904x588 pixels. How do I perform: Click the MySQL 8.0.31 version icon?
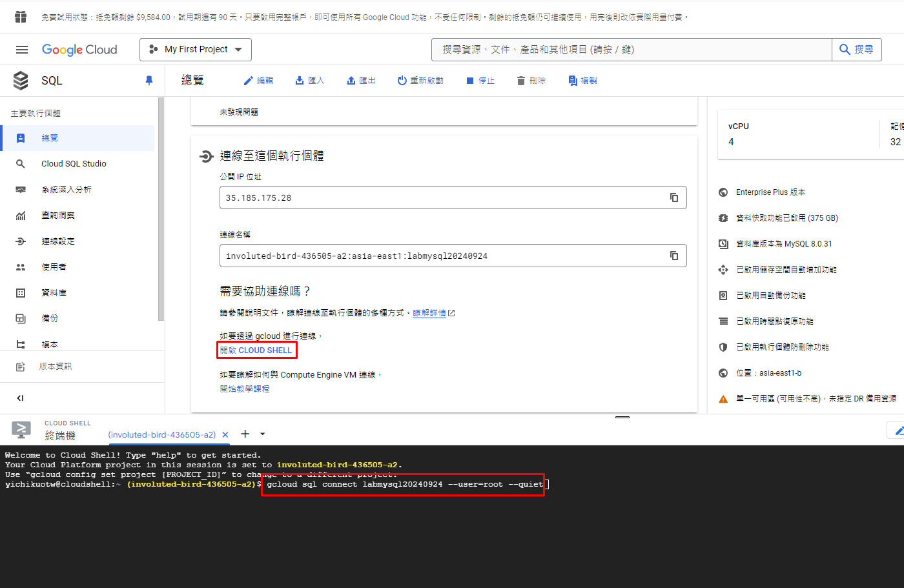pos(723,244)
